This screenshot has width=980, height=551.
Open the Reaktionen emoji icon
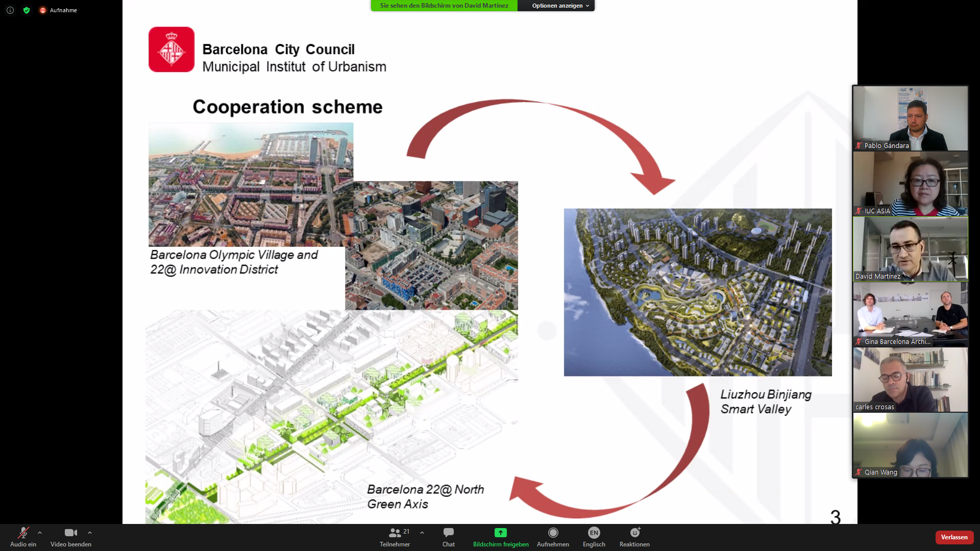point(634,533)
